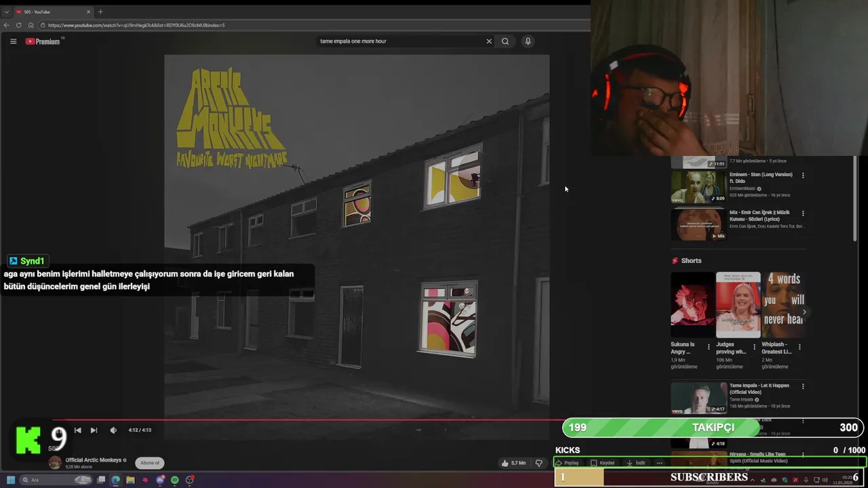
Task: Like the video (5,7 Mn)
Action: [x=513, y=463]
